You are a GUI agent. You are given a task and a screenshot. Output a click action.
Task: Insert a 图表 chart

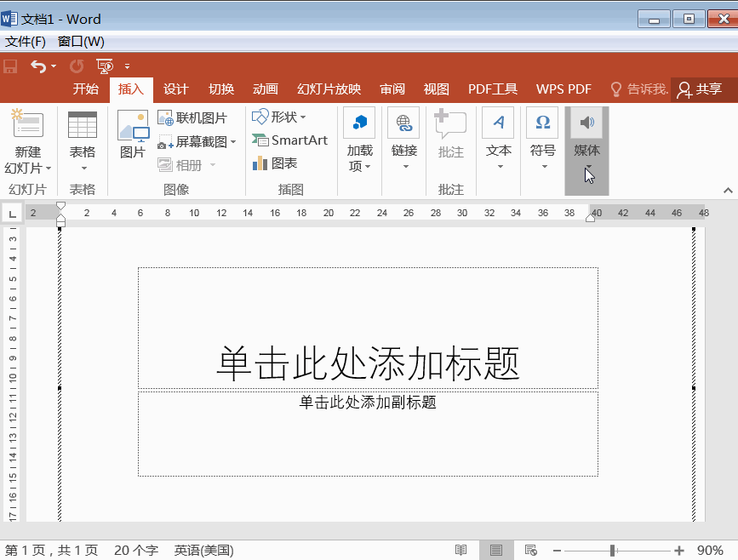tap(275, 163)
